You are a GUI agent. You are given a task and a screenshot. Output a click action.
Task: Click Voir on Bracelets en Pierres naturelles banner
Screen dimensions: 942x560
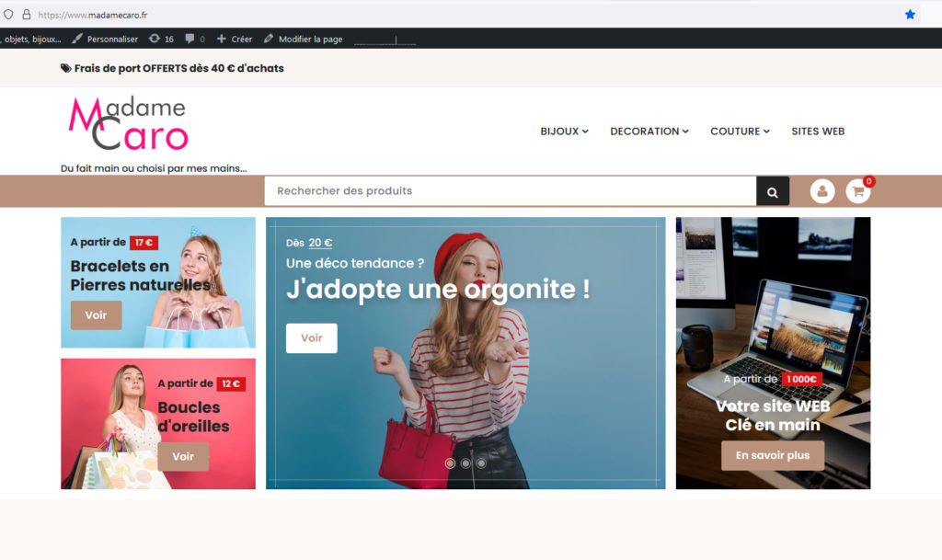(x=96, y=315)
